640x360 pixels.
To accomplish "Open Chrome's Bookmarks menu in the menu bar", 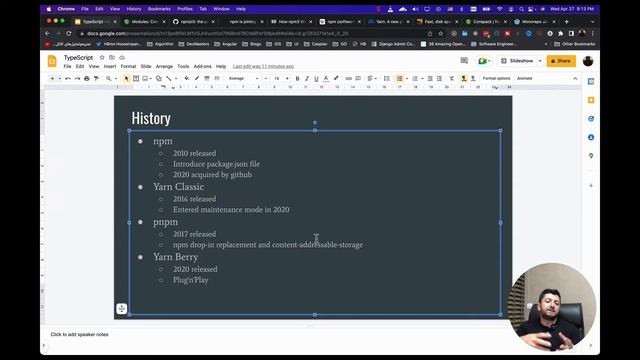I will [159, 9].
